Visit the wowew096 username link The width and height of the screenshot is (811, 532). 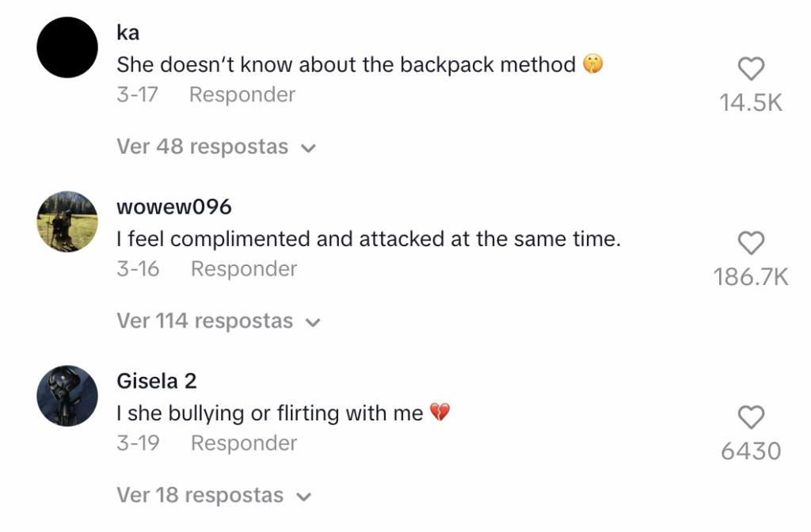tap(174, 207)
